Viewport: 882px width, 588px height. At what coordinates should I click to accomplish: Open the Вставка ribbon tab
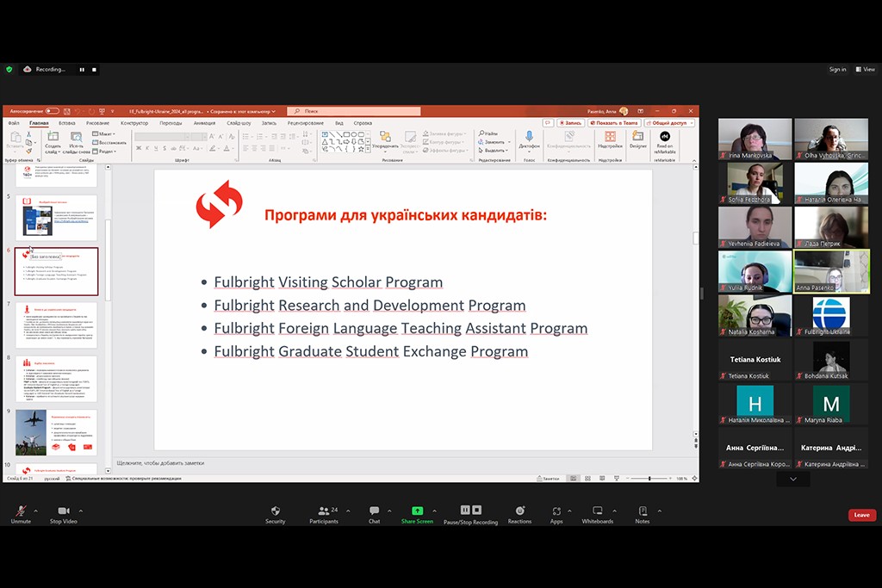click(x=66, y=123)
